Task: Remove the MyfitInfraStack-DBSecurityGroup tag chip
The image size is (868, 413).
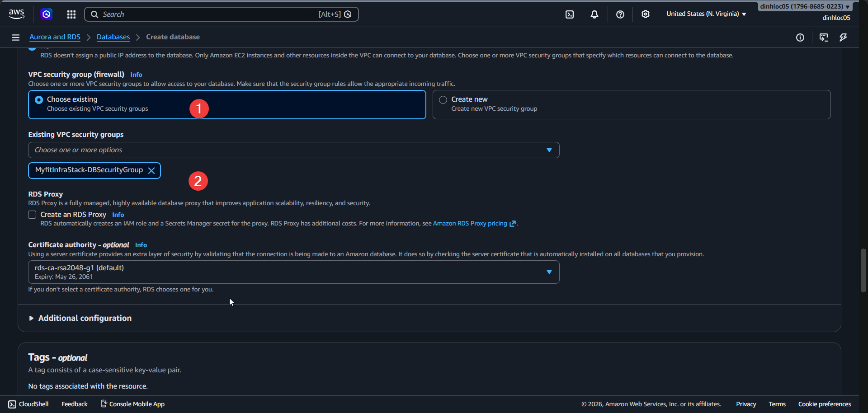Action: pyautogui.click(x=151, y=170)
